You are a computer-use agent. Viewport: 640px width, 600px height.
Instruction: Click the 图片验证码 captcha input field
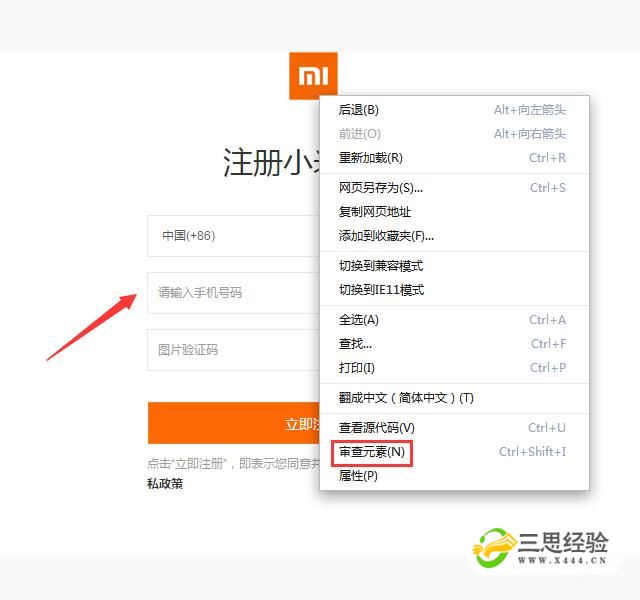click(232, 350)
